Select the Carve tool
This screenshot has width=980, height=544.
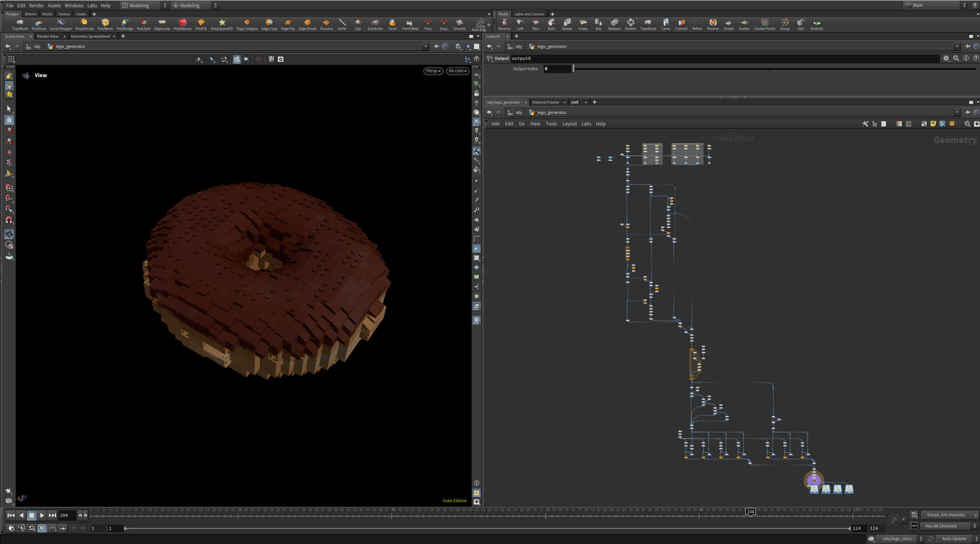pos(666,25)
